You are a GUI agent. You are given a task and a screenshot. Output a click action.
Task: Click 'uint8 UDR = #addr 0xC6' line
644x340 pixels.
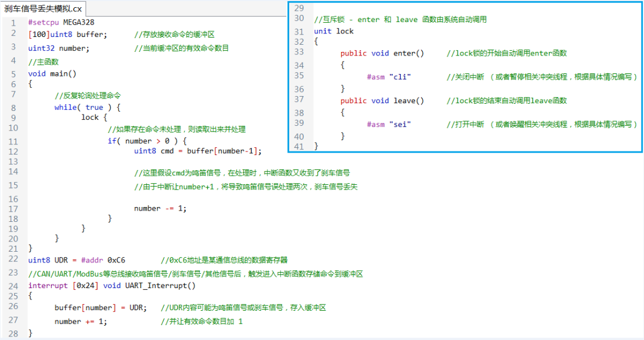pyautogui.click(x=77, y=260)
